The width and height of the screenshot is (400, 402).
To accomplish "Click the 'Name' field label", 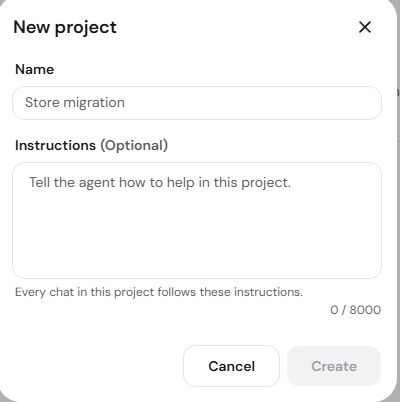I will coord(35,69).
